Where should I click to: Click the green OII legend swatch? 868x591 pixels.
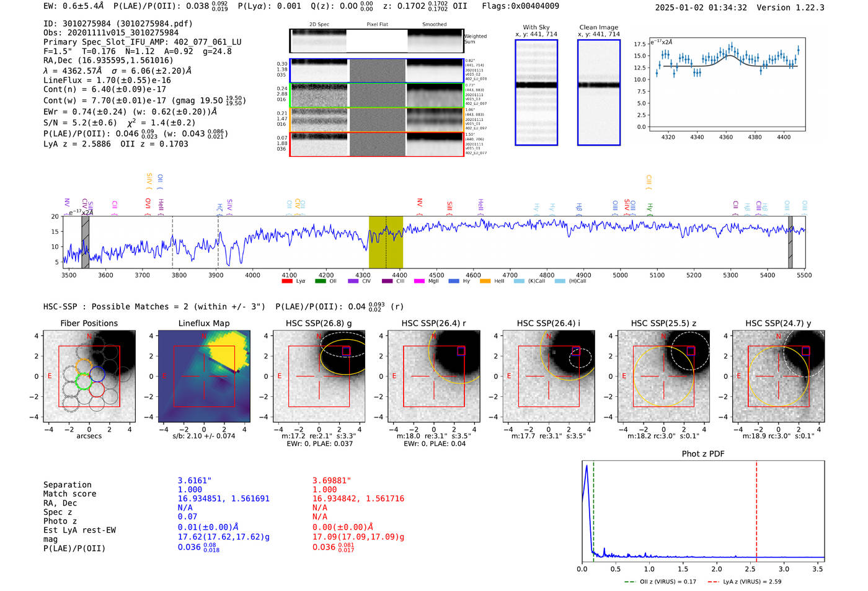(x=321, y=281)
